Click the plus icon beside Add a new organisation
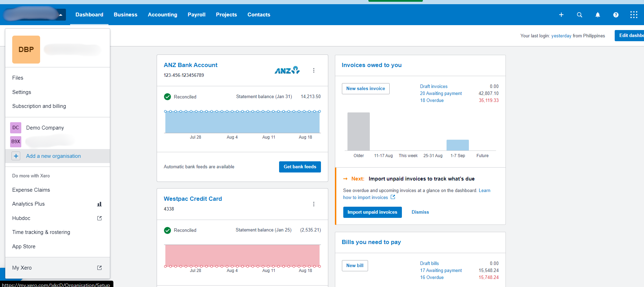Screen dimensions: 644x287 pyautogui.click(x=16, y=156)
